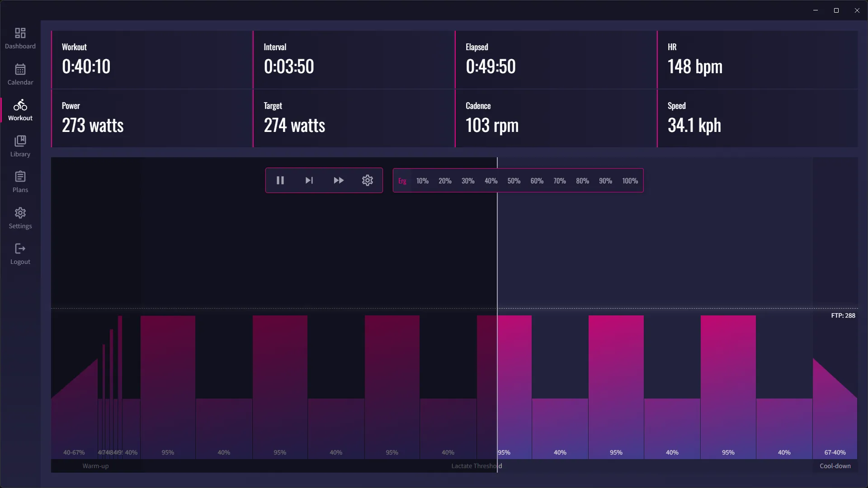Open the Plans page
Viewport: 868px width, 488px height.
(20, 182)
